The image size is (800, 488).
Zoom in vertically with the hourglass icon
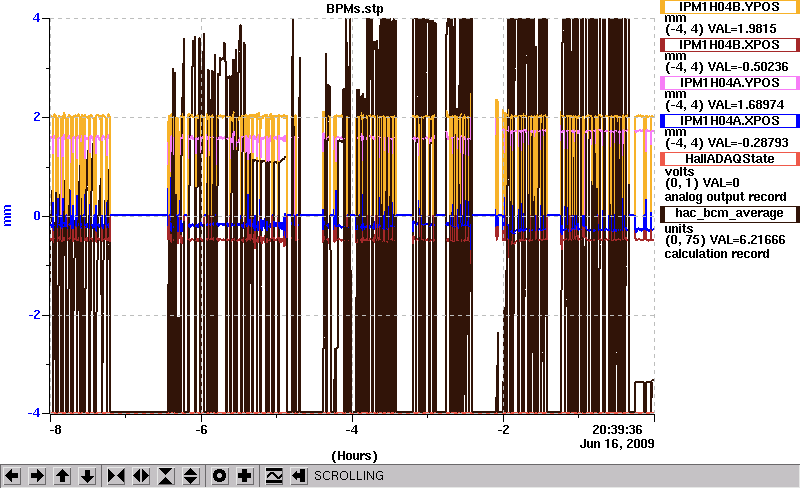point(166,476)
